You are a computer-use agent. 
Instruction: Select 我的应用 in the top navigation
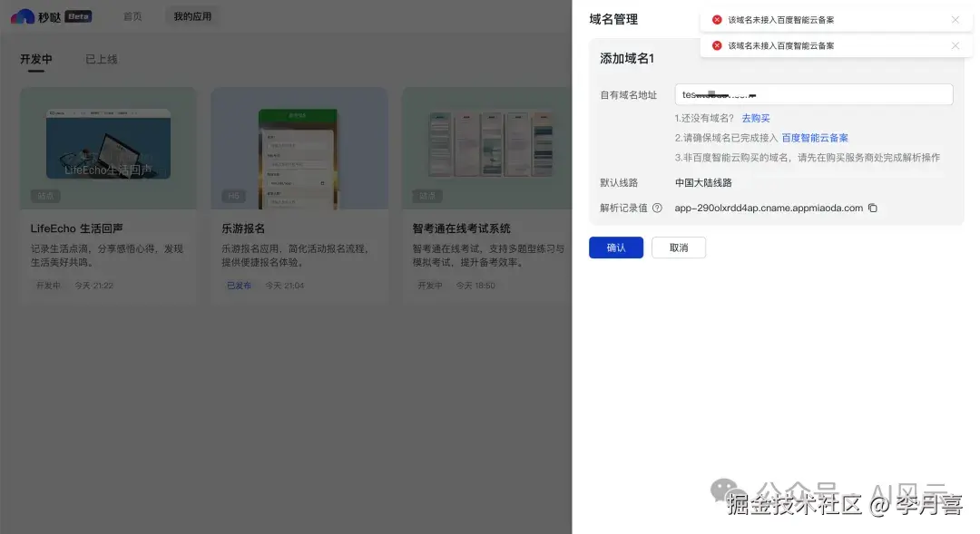point(191,15)
